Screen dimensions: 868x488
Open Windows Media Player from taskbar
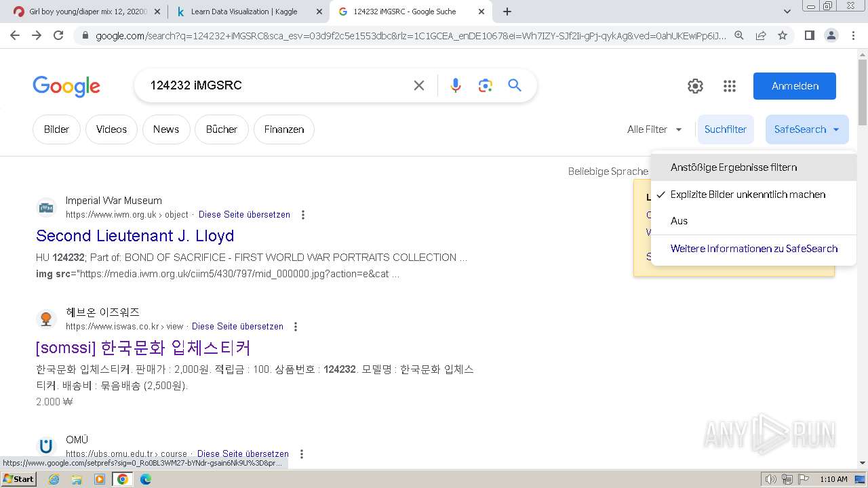pyautogui.click(x=100, y=479)
